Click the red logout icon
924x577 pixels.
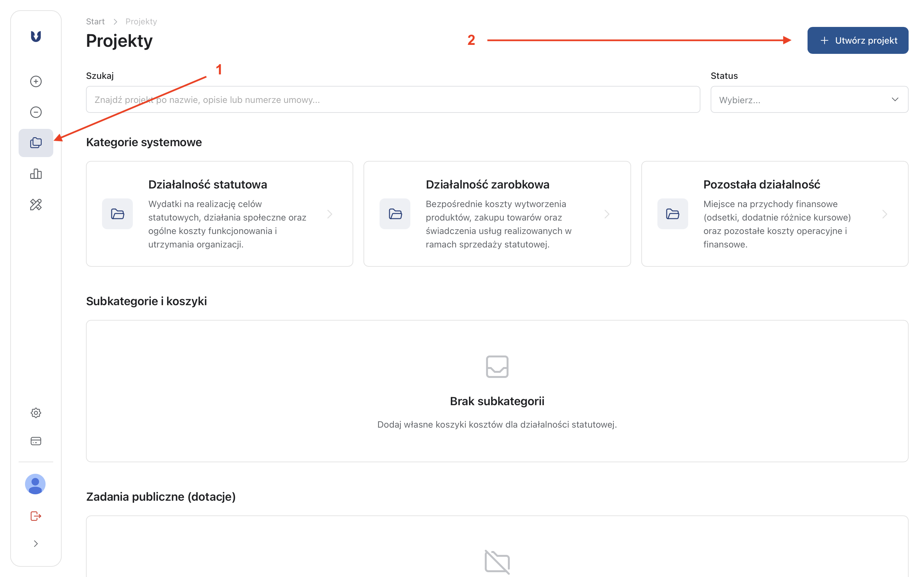(36, 516)
